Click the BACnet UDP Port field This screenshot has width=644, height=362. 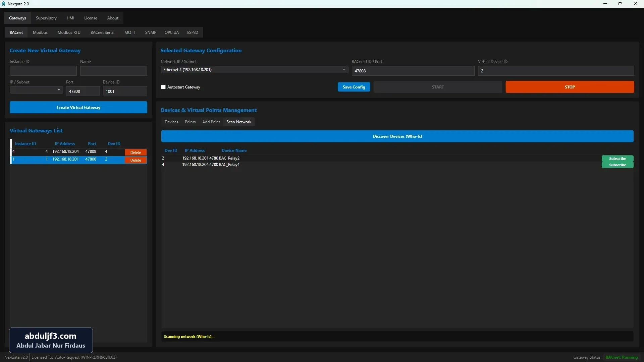click(413, 71)
